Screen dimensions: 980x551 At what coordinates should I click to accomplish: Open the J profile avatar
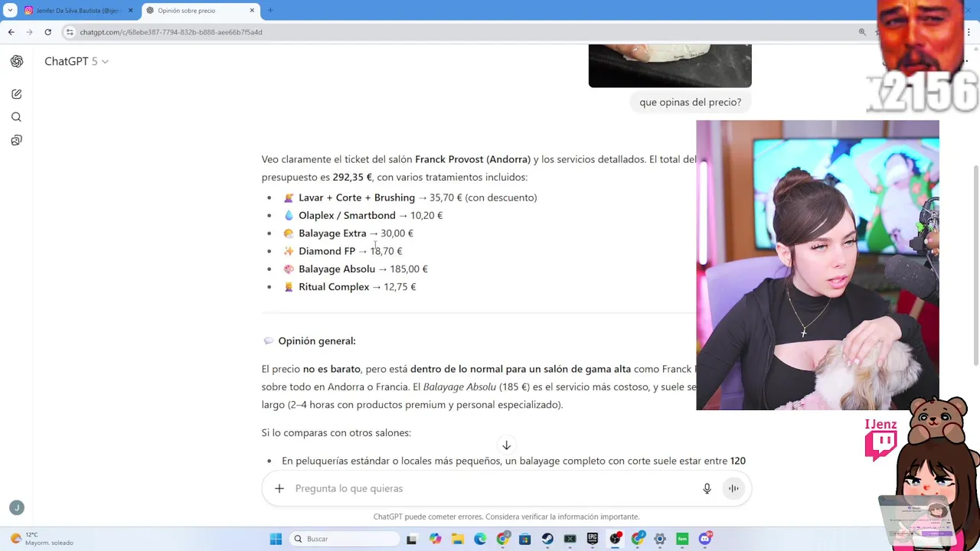tap(16, 507)
